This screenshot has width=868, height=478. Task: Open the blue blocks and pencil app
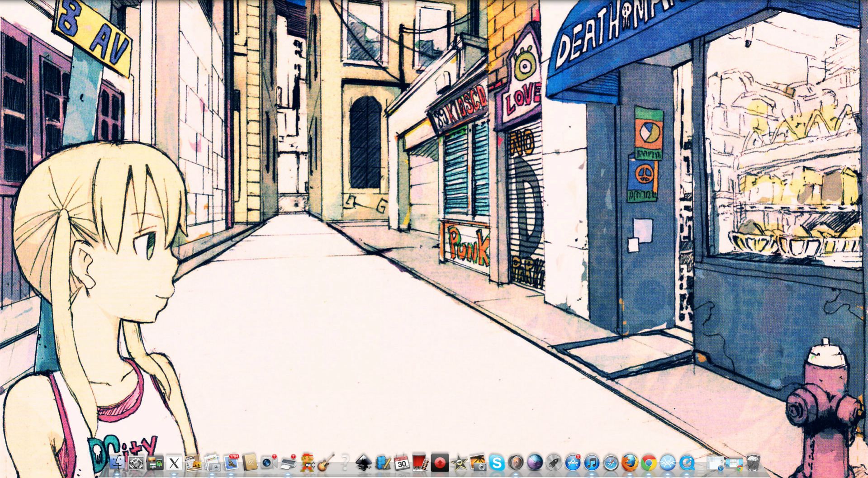(x=383, y=463)
